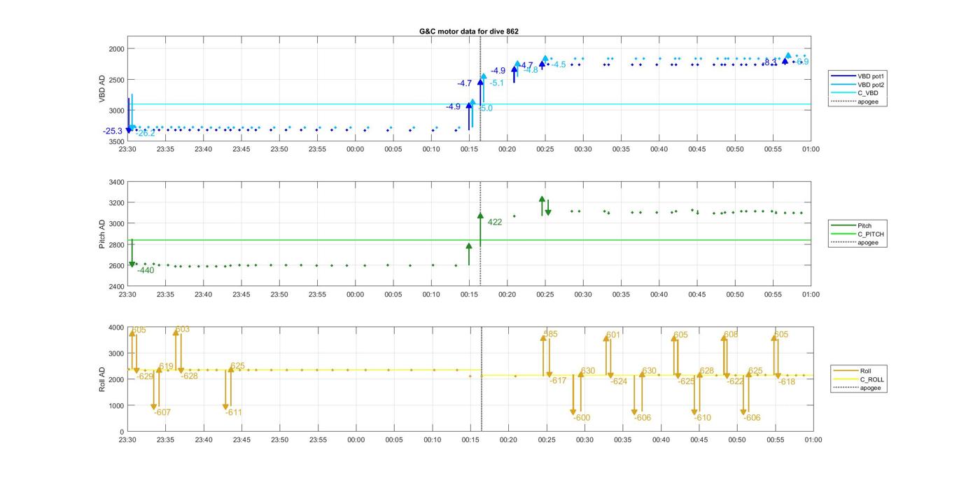Click the "-5.0" VBD data label
The image size is (980, 485).
point(485,108)
